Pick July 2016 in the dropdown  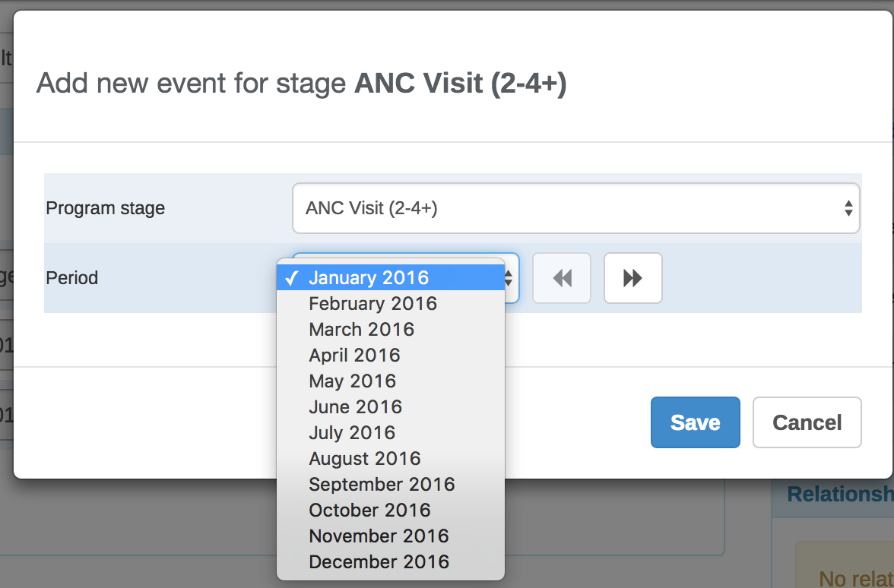tap(352, 433)
